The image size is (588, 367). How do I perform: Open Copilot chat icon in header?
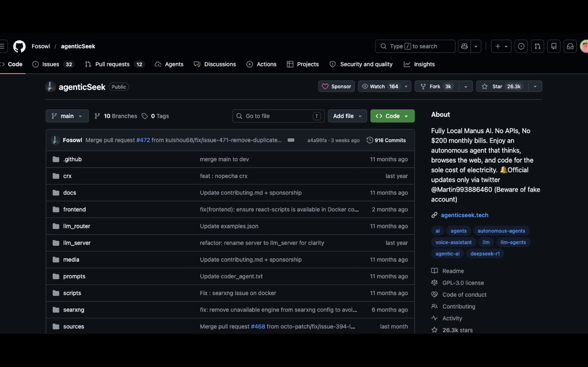tap(464, 46)
